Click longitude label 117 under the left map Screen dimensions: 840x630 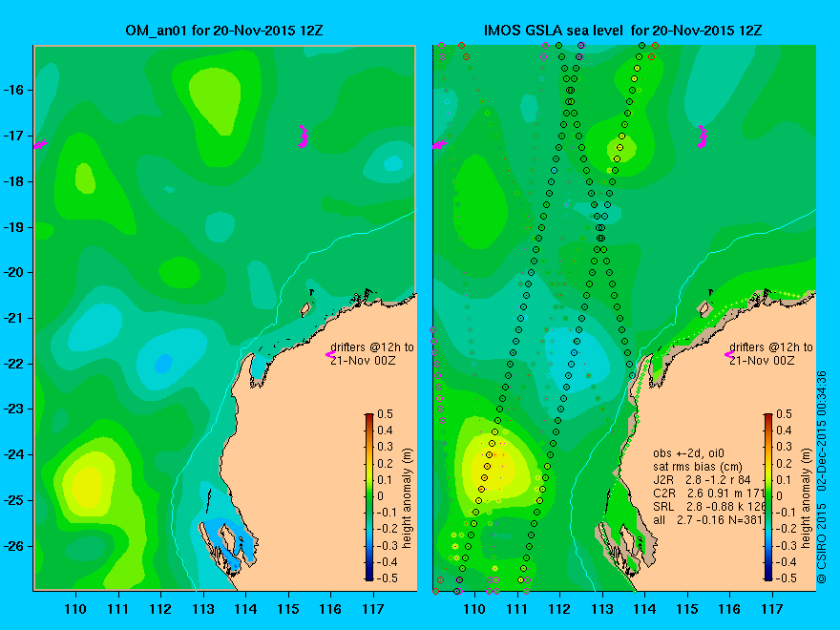373,609
